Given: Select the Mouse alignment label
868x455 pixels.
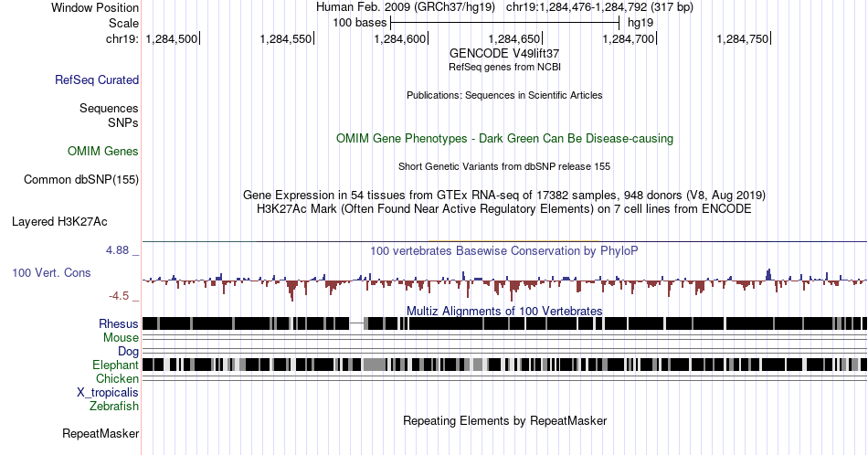Looking at the screenshot, I should coord(121,338).
